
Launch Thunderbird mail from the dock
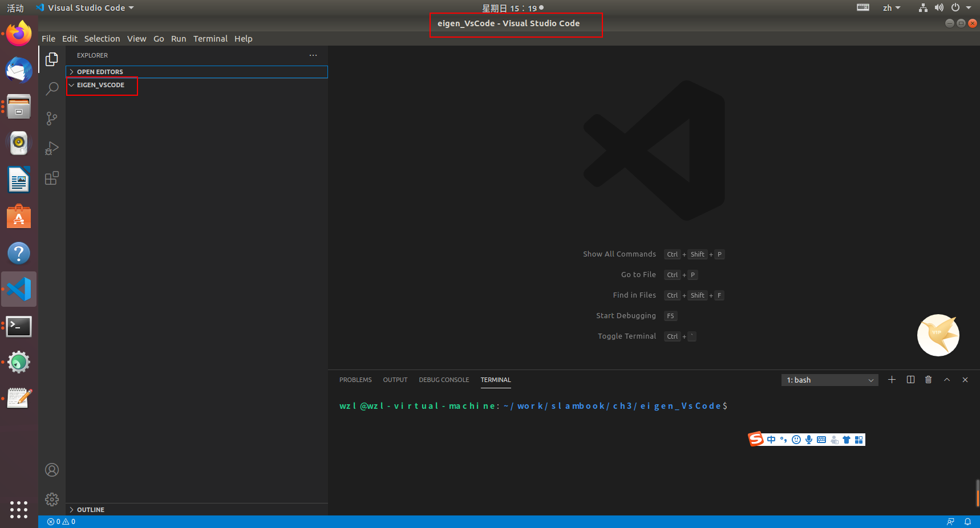(x=19, y=70)
